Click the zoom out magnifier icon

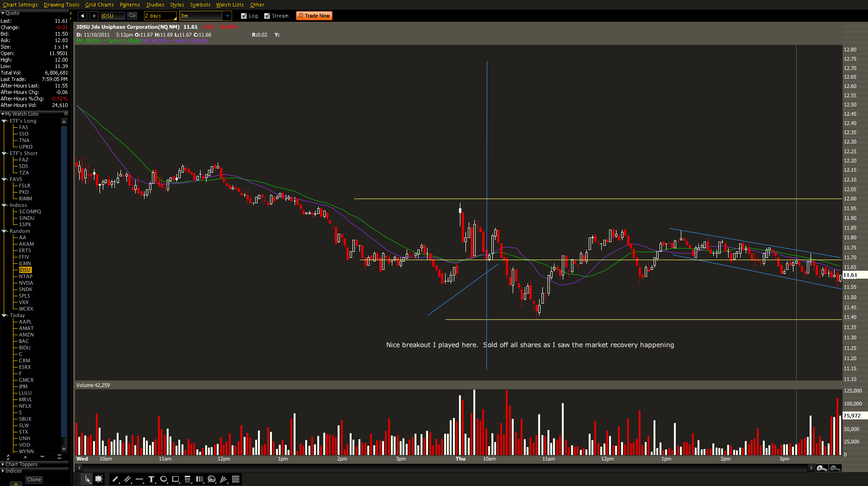[835, 468]
